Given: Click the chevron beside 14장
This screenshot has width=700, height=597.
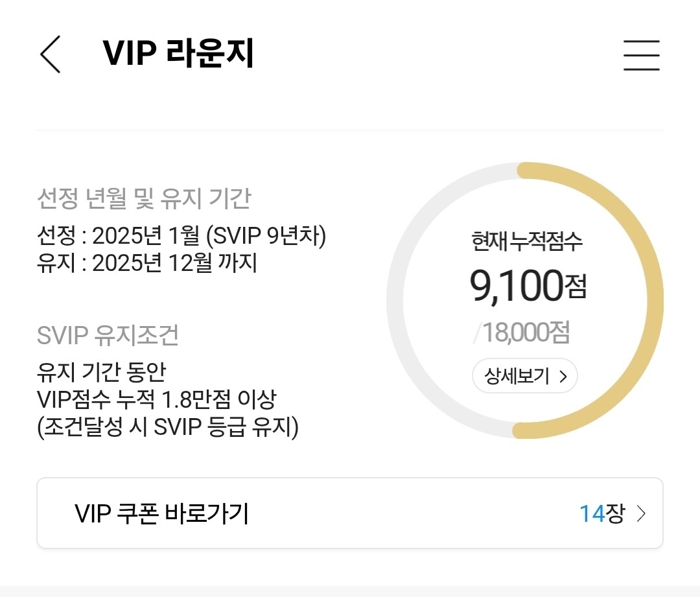Looking at the screenshot, I should click(642, 514).
